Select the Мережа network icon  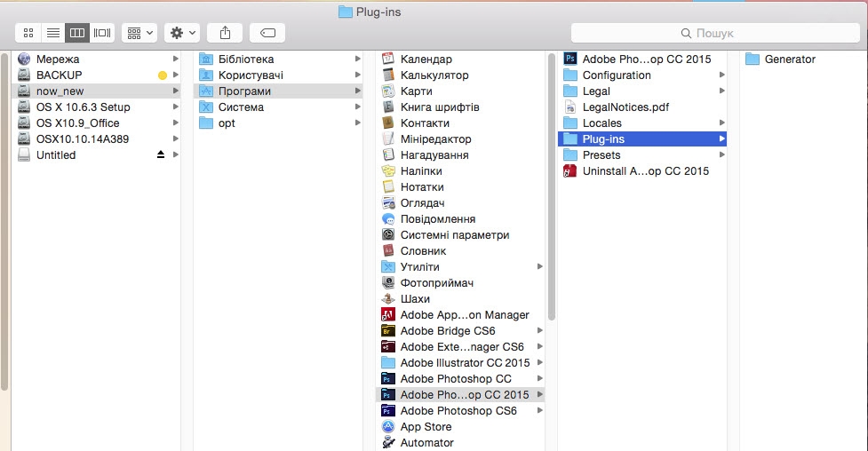pyautogui.click(x=24, y=59)
